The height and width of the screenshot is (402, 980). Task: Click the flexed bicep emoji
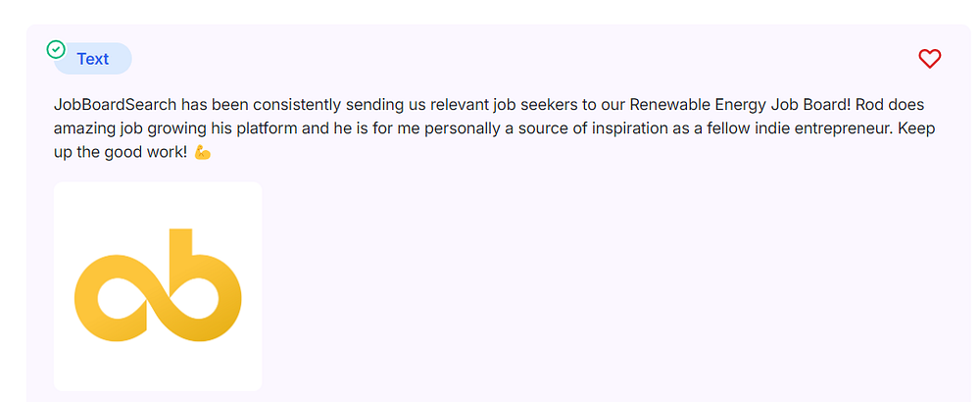tap(203, 154)
